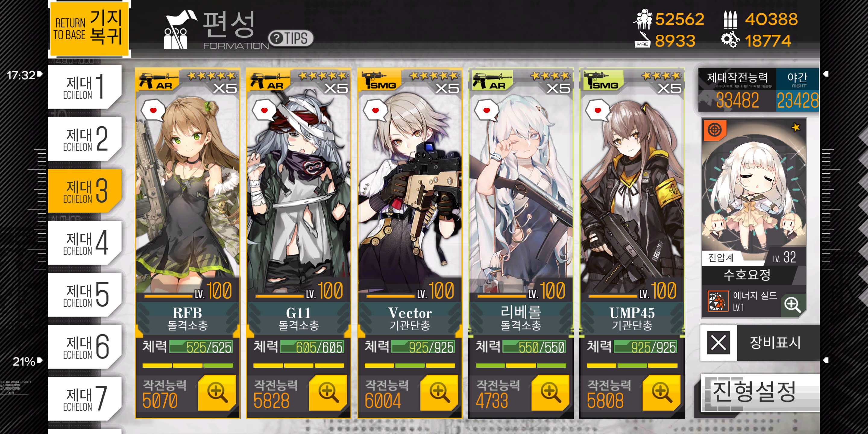Zoom into the fairy's Energy Shield skill
This screenshot has height=434, width=868.
tap(793, 304)
